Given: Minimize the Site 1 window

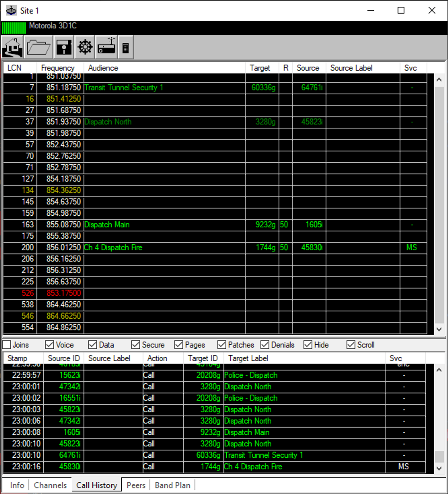Looking at the screenshot, I should pyautogui.click(x=371, y=11).
